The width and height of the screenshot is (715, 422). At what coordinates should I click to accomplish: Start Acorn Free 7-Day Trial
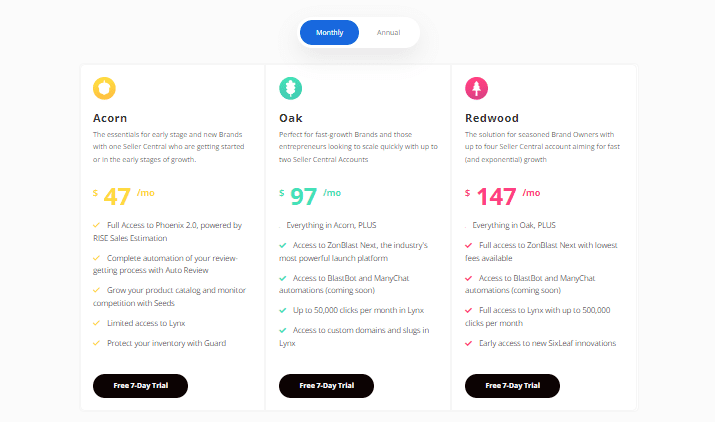(x=140, y=386)
